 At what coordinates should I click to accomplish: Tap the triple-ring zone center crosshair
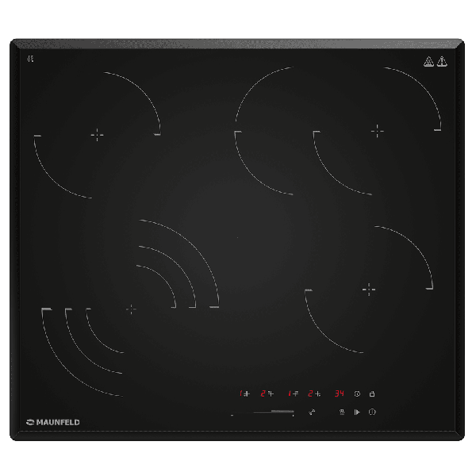131,309
